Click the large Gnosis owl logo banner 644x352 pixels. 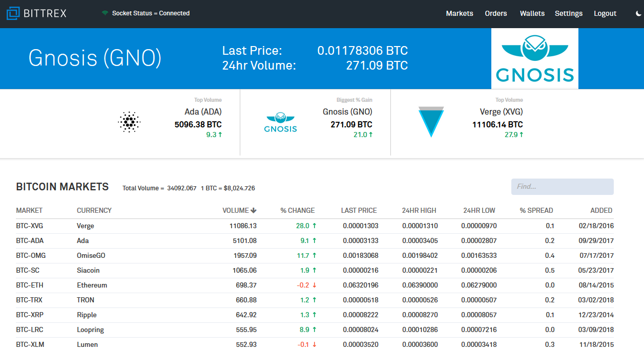[535, 59]
